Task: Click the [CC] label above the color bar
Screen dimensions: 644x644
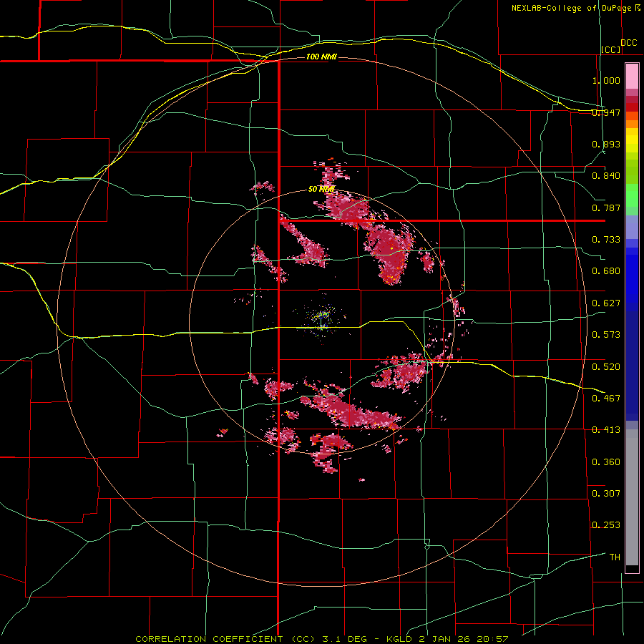Action: coord(611,49)
